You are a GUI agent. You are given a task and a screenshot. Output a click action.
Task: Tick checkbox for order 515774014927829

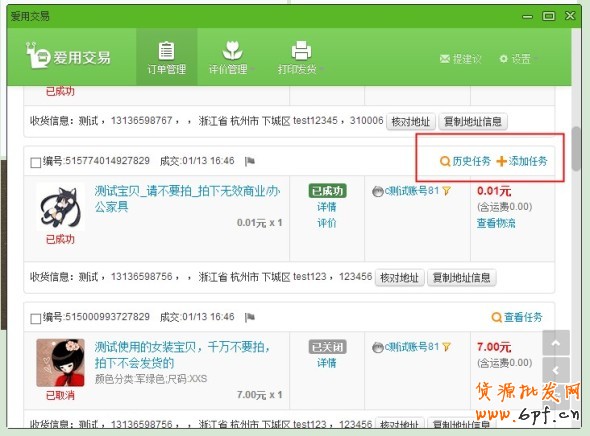coord(35,163)
